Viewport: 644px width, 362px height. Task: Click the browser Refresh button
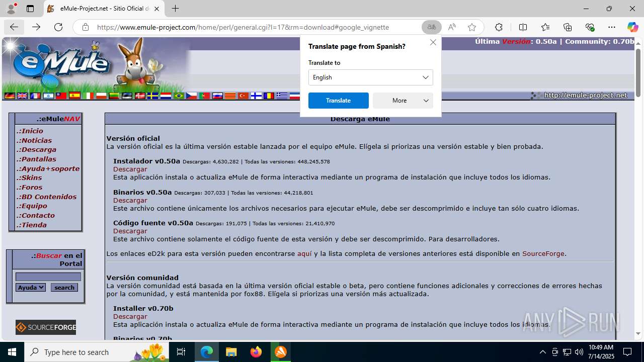58,27
